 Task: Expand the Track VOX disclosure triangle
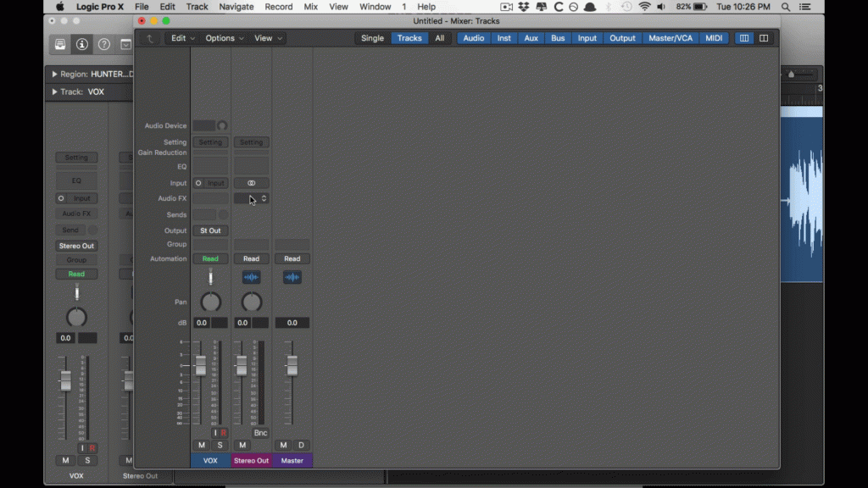tap(54, 91)
